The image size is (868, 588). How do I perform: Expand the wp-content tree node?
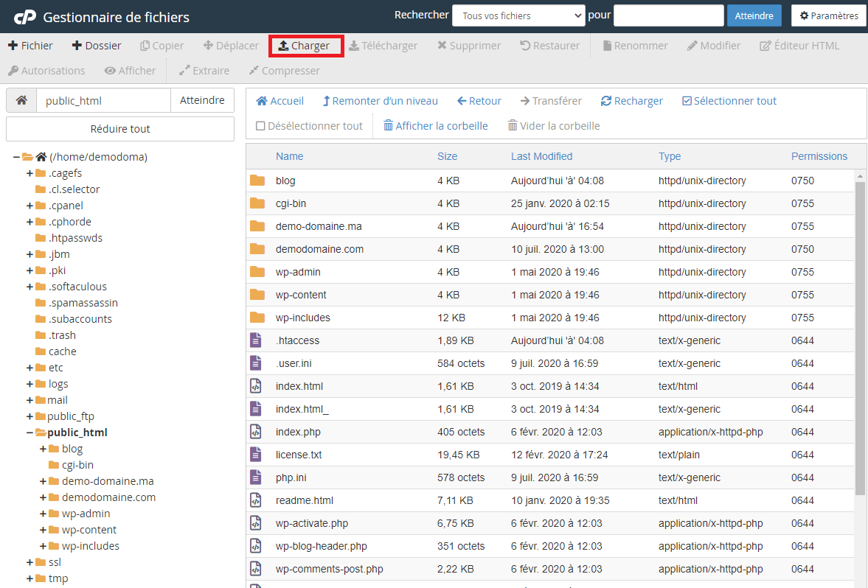pyautogui.click(x=44, y=530)
